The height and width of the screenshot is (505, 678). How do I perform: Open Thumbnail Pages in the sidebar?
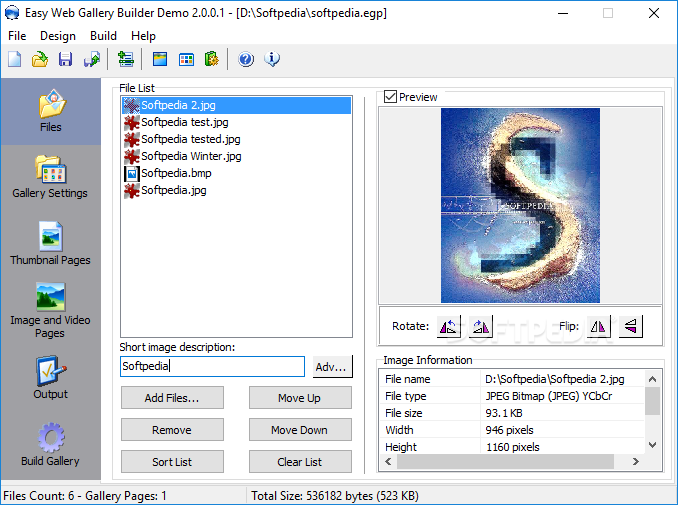click(x=51, y=244)
